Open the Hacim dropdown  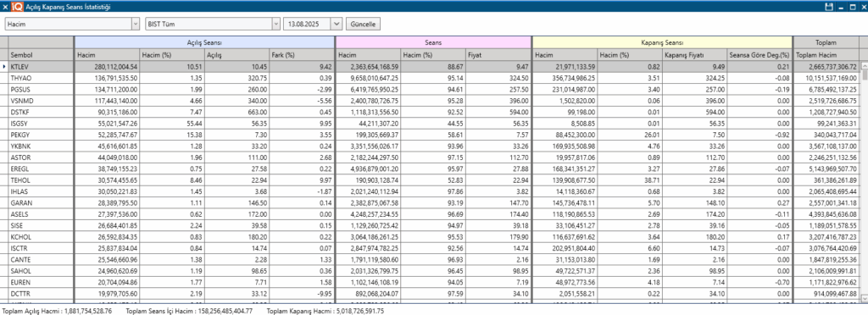click(73, 25)
